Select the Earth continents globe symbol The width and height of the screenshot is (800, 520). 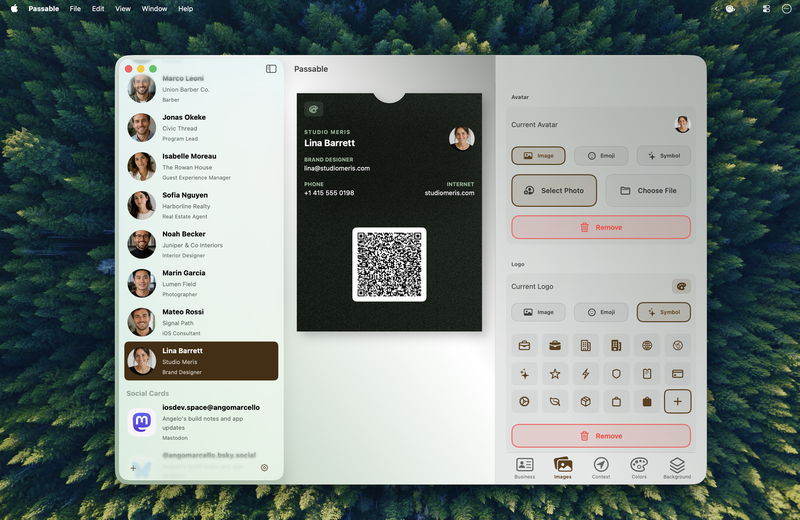[678, 345]
